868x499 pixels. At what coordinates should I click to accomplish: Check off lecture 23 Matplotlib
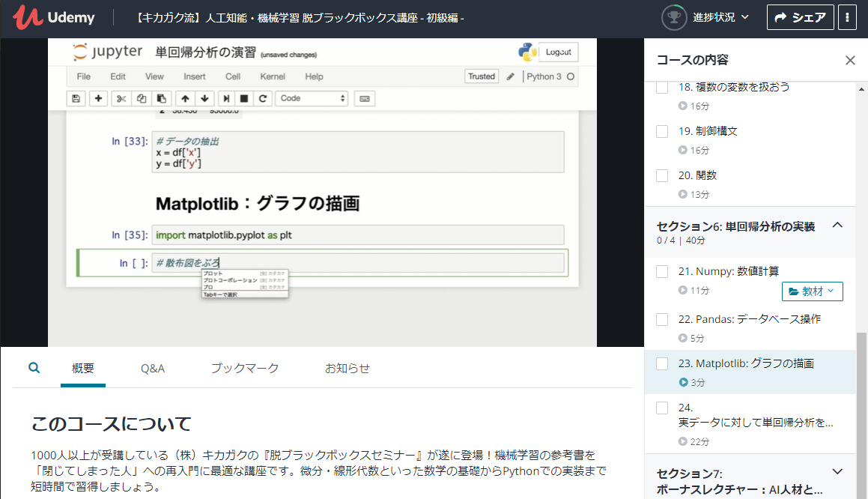pyautogui.click(x=662, y=364)
